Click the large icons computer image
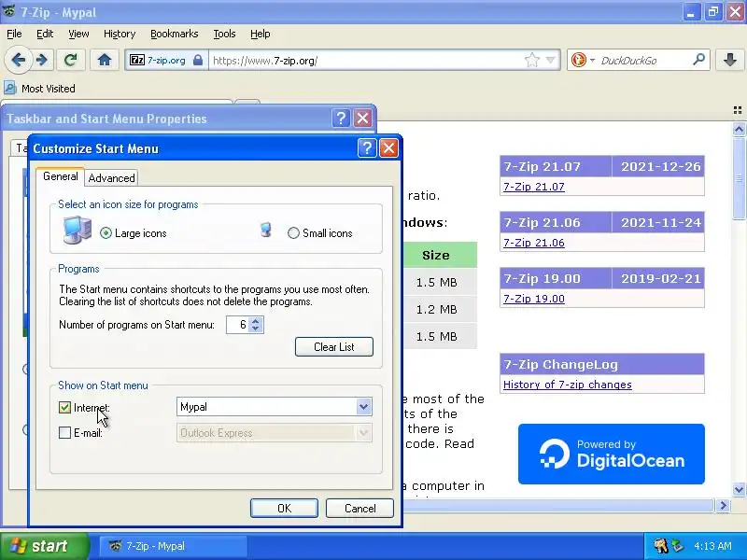The width and height of the screenshot is (747, 560). [78, 230]
